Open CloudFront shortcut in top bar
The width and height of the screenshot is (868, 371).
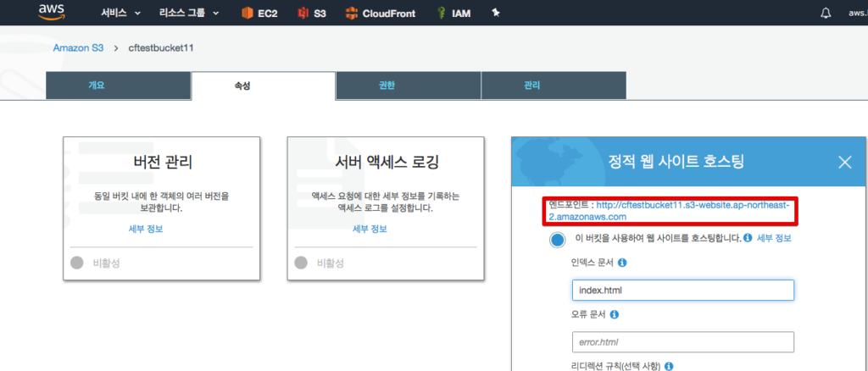click(x=380, y=14)
